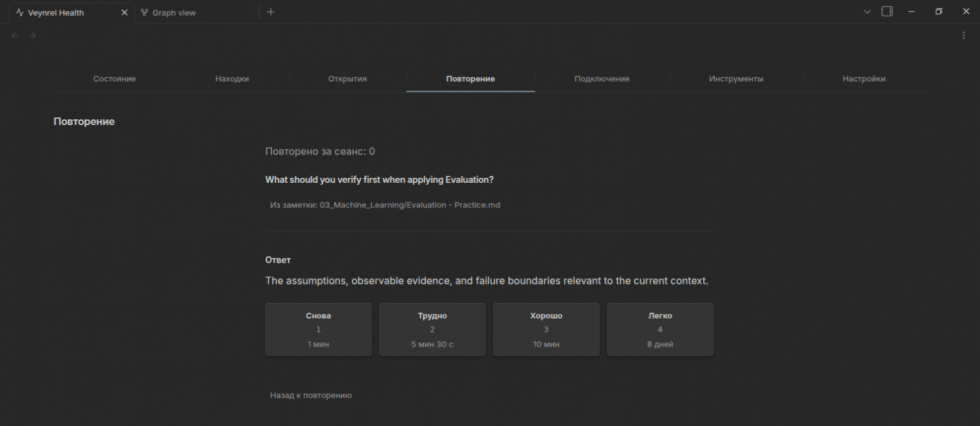Go back with the left arrow

click(15, 36)
